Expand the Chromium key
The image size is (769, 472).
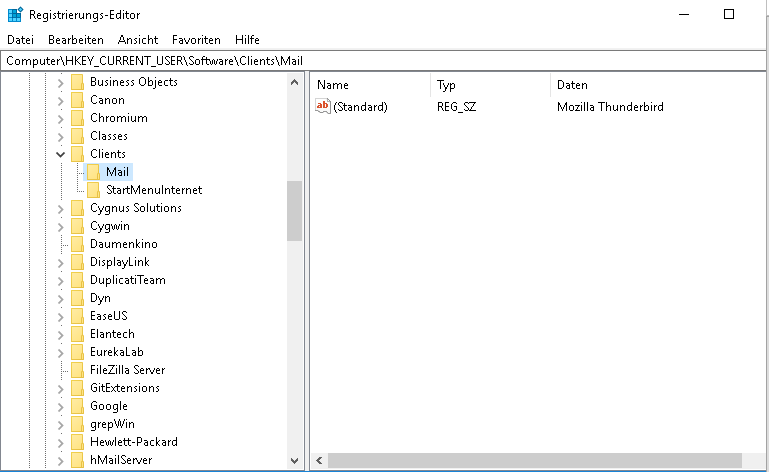pyautogui.click(x=60, y=119)
